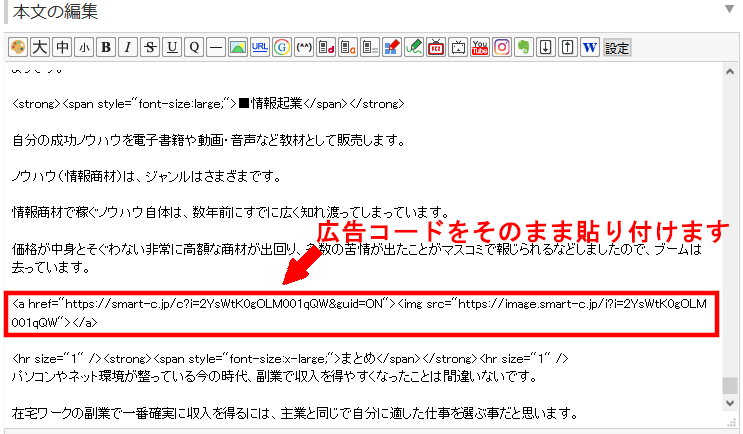Click the ■情報起業 heading line
This screenshot has width=743, height=434.
tap(208, 103)
